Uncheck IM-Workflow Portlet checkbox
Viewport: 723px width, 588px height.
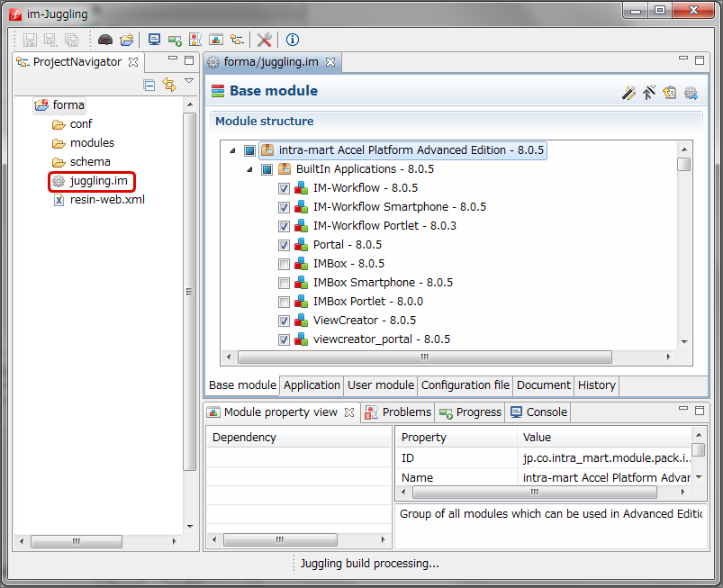(284, 226)
